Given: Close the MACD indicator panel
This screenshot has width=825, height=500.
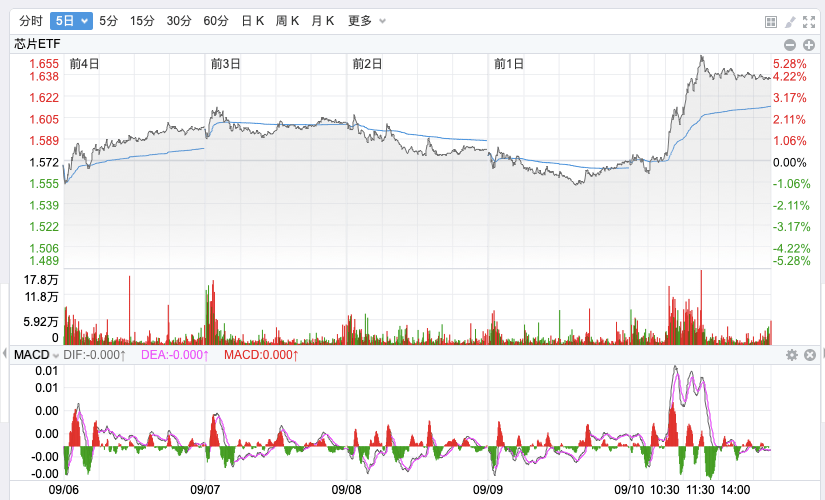Looking at the screenshot, I should pos(810,355).
